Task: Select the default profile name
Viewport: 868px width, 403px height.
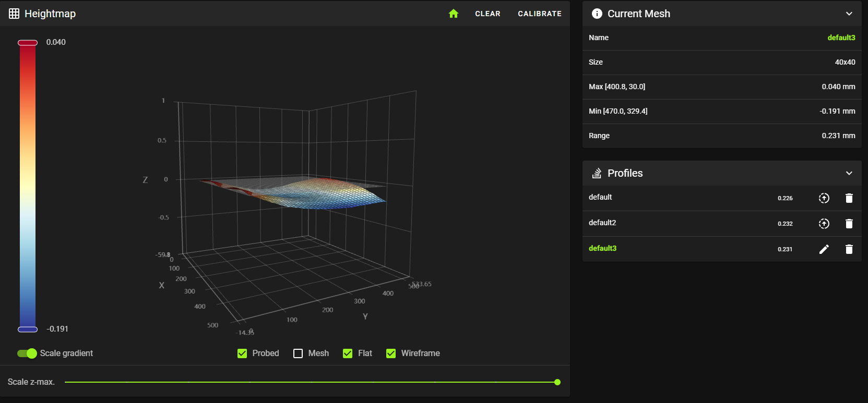Action: click(600, 197)
